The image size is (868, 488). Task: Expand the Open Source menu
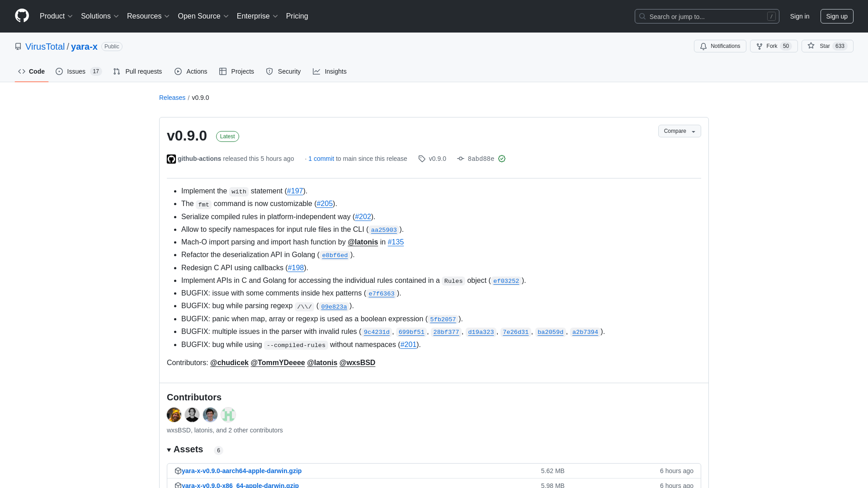203,16
